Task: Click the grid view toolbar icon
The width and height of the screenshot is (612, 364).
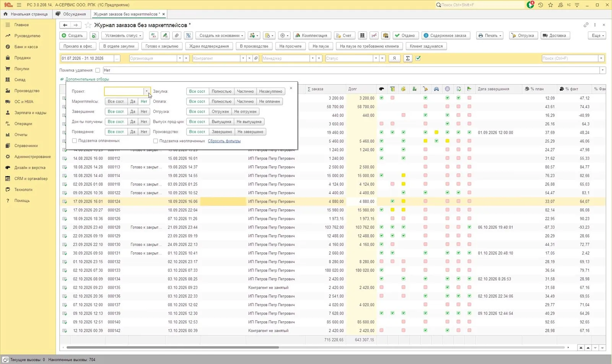Action: coord(362,36)
